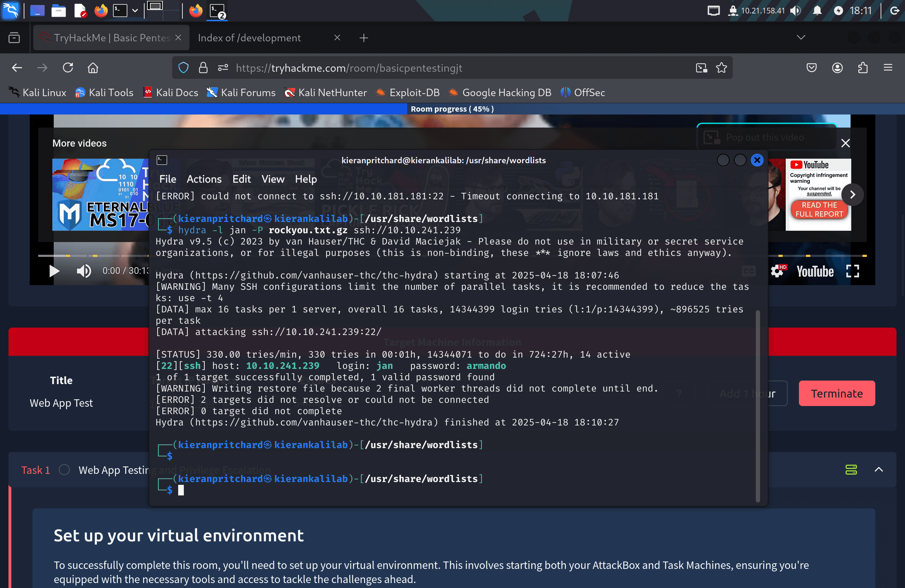905x588 pixels.
Task: Open the extensions puzzle icon
Action: click(x=863, y=68)
